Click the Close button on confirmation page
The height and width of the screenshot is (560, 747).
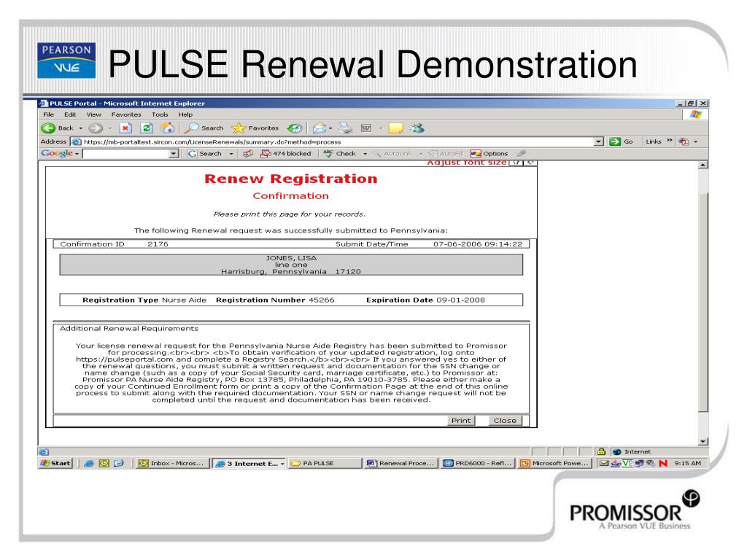(x=505, y=421)
